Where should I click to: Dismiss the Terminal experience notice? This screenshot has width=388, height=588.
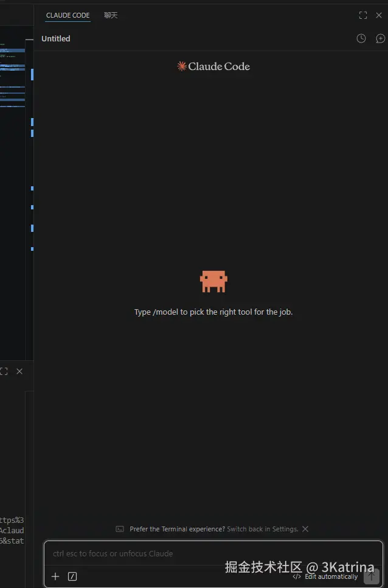pos(305,529)
